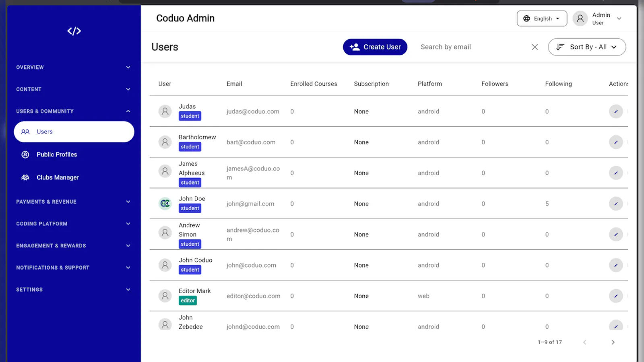Viewport: 644px width, 362px height.
Task: Click the User column header
Action: [x=165, y=84]
